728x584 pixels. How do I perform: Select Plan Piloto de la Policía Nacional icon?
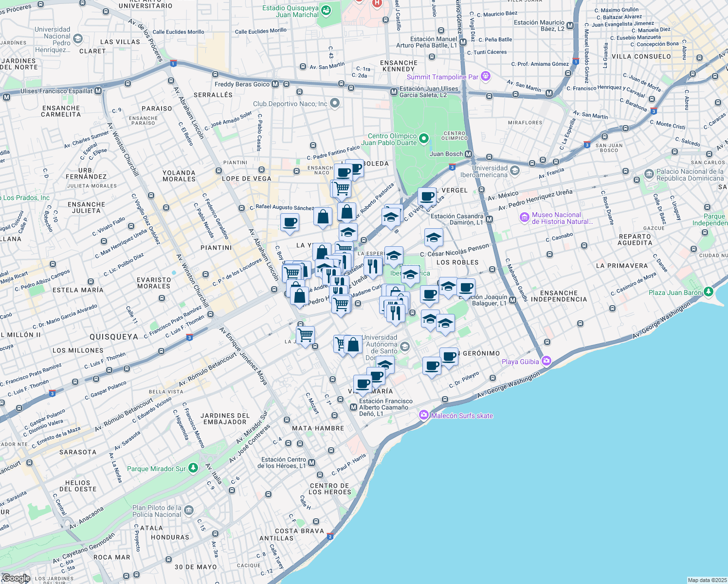click(x=189, y=511)
